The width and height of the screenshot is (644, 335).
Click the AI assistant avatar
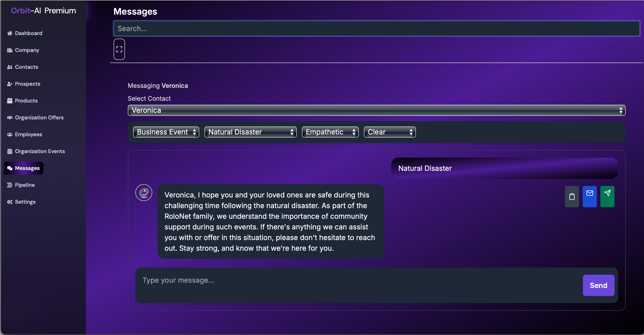point(144,193)
